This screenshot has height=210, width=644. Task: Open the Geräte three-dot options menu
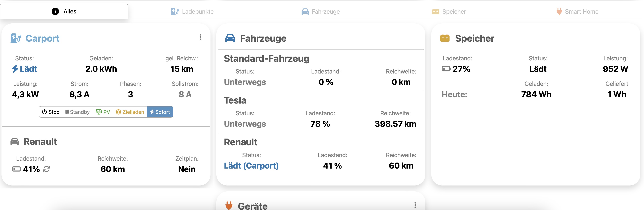pos(415,205)
